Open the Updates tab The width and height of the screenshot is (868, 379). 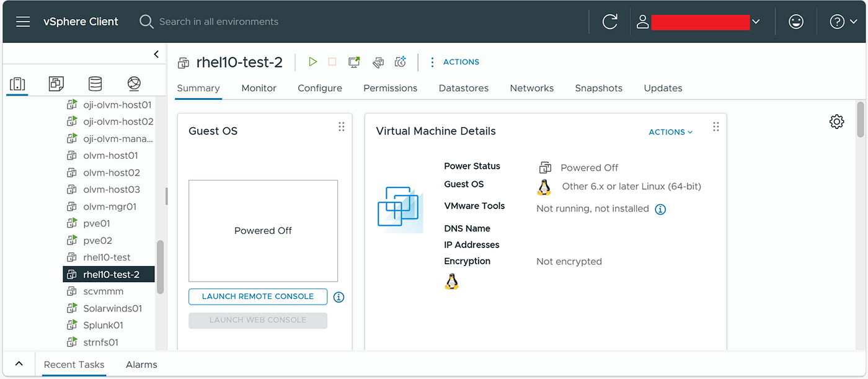(663, 88)
